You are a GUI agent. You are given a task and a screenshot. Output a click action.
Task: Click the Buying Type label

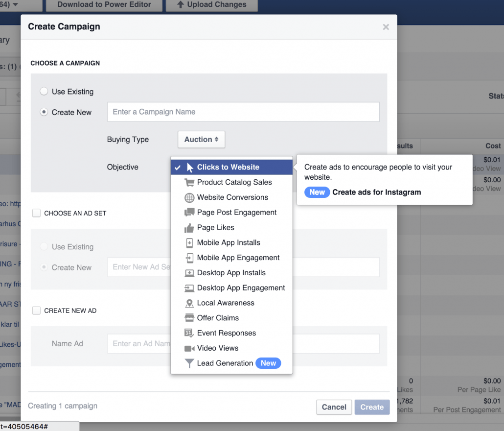[x=128, y=140]
